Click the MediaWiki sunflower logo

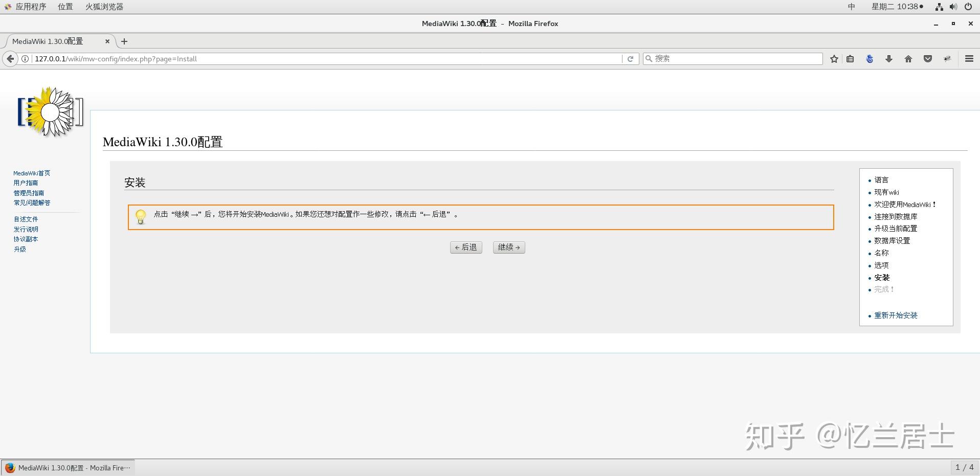[x=50, y=111]
